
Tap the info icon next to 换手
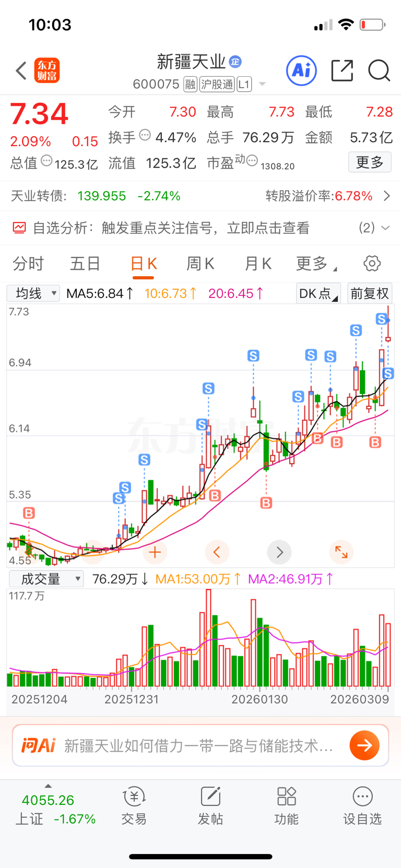coord(145,136)
